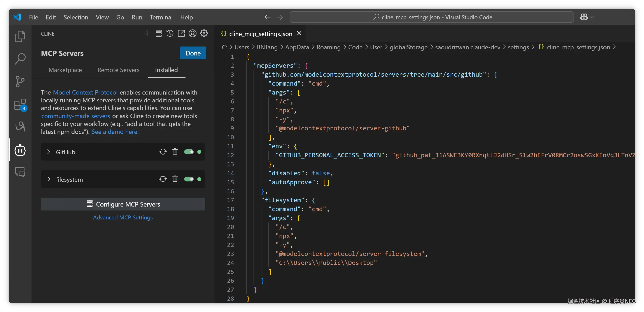Image resolution: width=644 pixels, height=312 pixels.
Task: Switch to the Marketplace tab
Action: (65, 70)
